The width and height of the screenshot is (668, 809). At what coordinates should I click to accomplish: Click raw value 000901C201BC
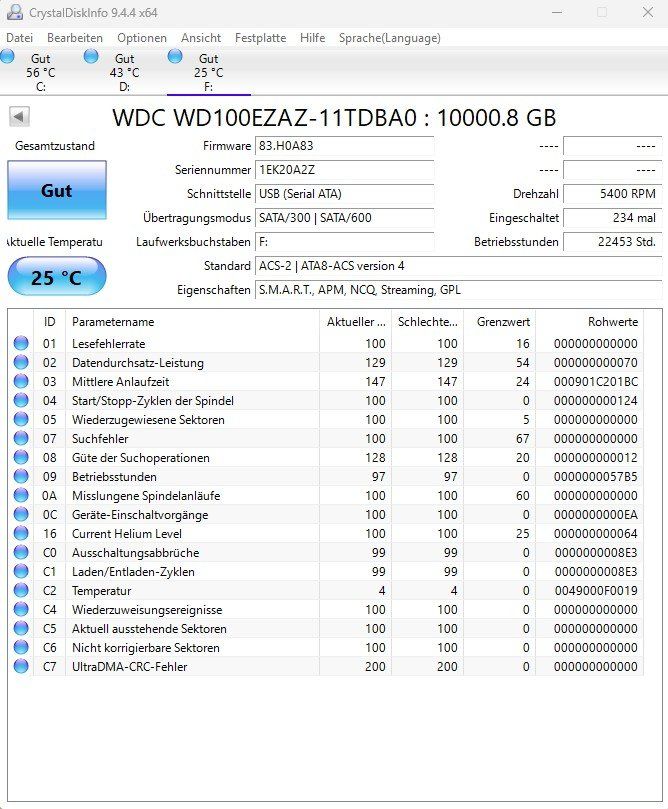pyautogui.click(x=596, y=382)
